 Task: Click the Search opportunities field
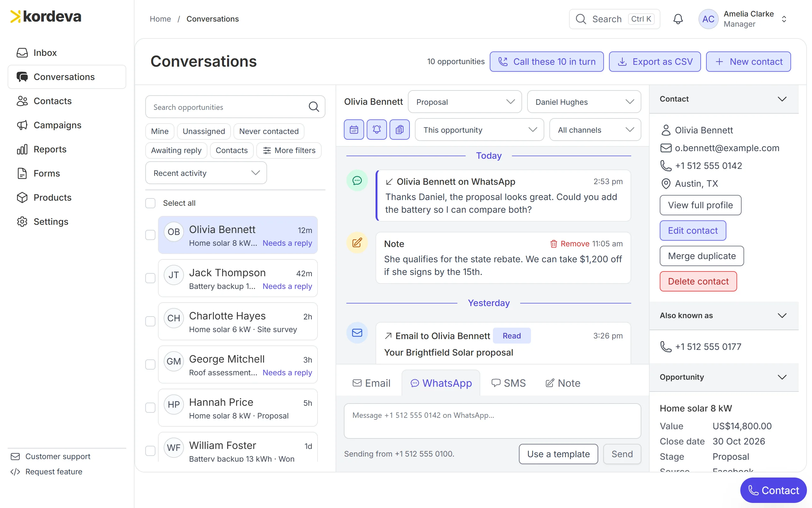point(235,107)
